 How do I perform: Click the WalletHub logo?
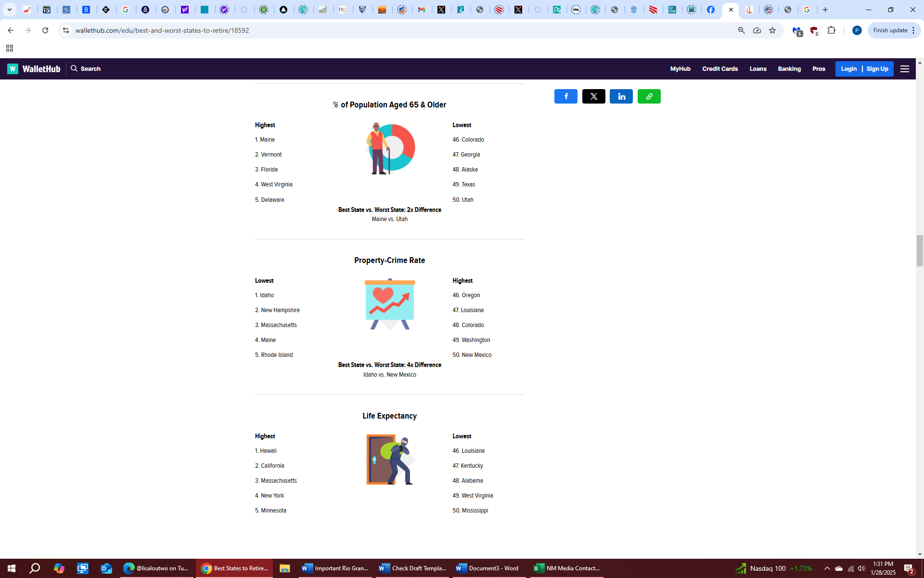point(34,69)
